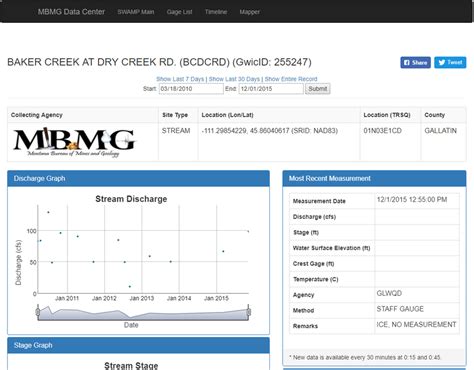This screenshot has height=370, width=474.
Task: Click the discharge data point in 2015
Action: coord(223,251)
